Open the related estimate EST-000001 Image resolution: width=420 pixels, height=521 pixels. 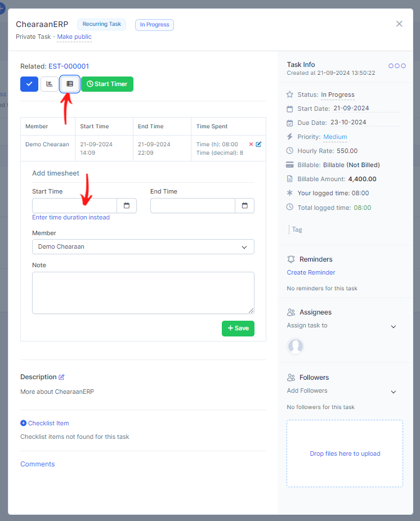[69, 66]
